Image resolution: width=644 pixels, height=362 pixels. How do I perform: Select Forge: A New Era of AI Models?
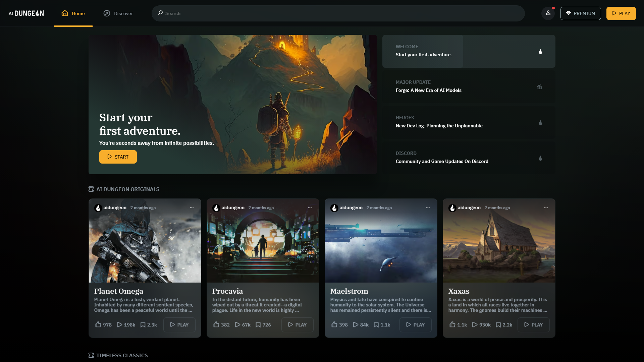(x=469, y=87)
